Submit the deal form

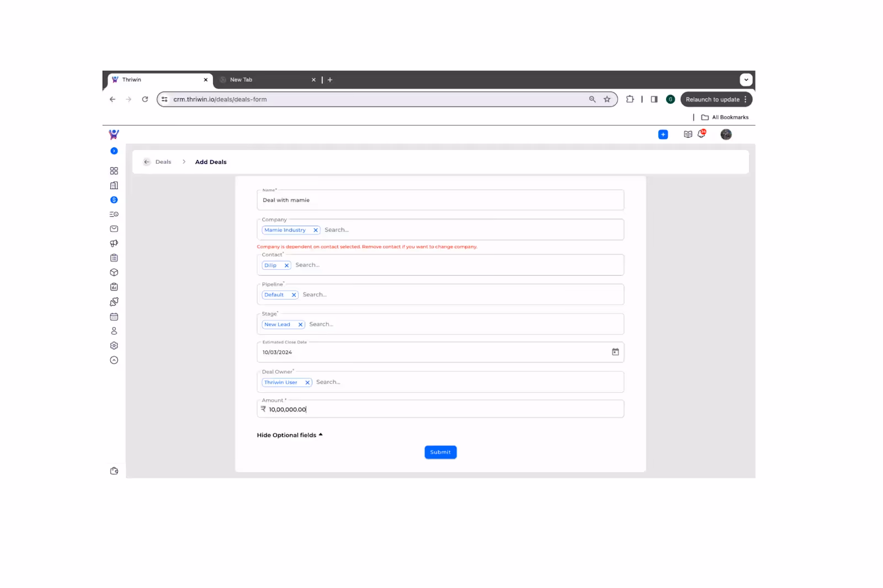click(440, 452)
